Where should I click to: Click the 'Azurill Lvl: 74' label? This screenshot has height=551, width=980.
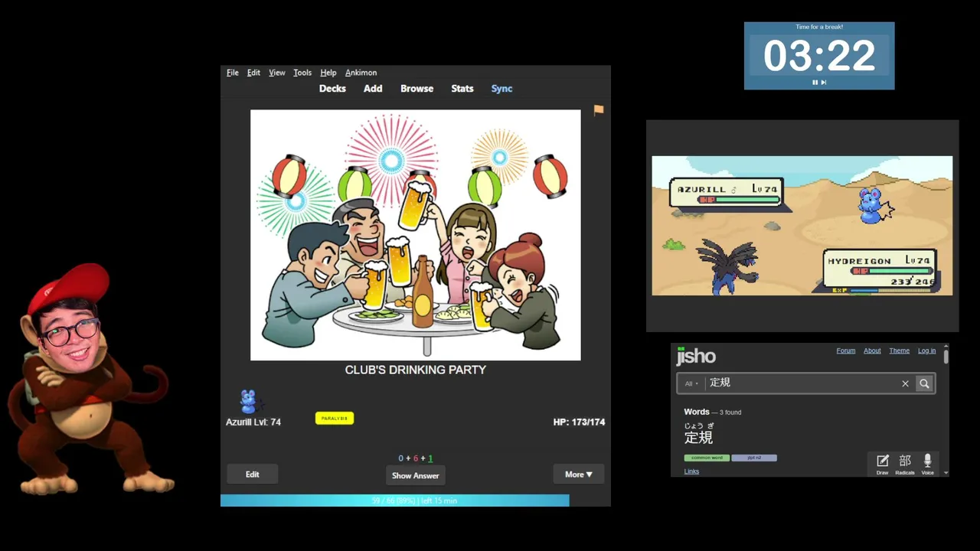[x=253, y=422]
